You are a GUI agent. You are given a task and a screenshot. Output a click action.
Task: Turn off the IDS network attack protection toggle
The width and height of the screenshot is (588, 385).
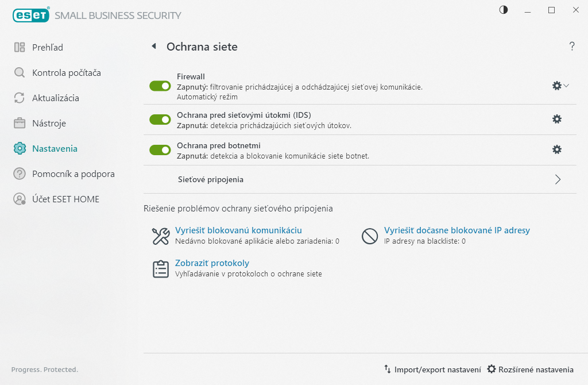[x=160, y=120]
